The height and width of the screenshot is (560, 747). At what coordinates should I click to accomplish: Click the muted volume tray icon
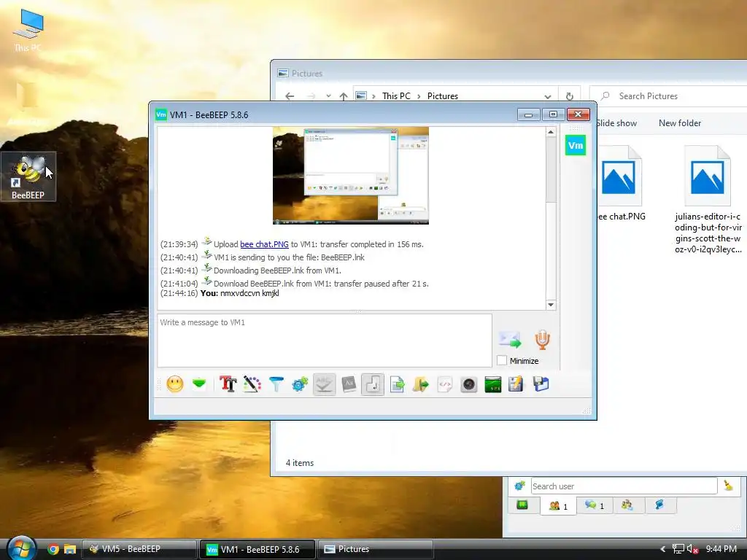[692, 549]
